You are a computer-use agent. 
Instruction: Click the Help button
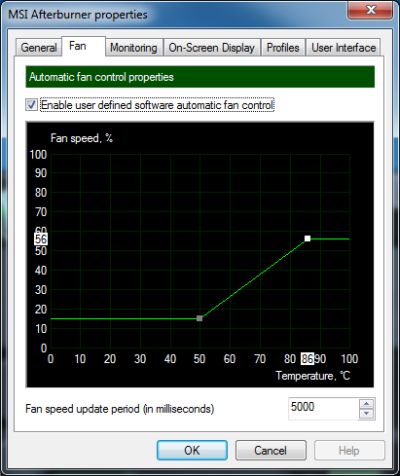pos(349,450)
